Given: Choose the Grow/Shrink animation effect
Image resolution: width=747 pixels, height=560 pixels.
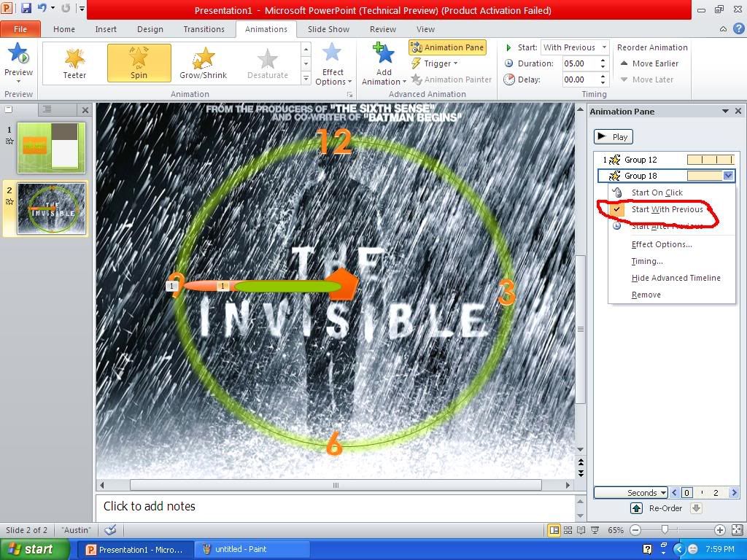Looking at the screenshot, I should point(204,63).
